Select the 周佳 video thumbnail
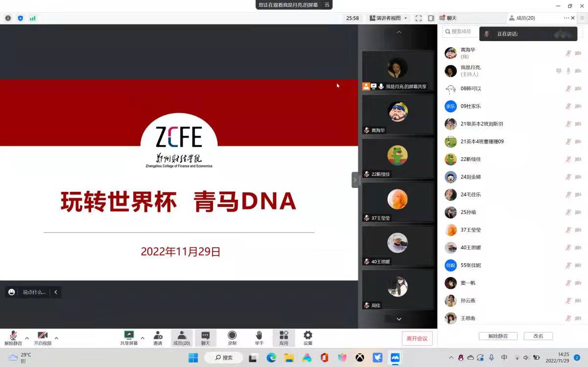The width and height of the screenshot is (588, 367). pos(398,290)
